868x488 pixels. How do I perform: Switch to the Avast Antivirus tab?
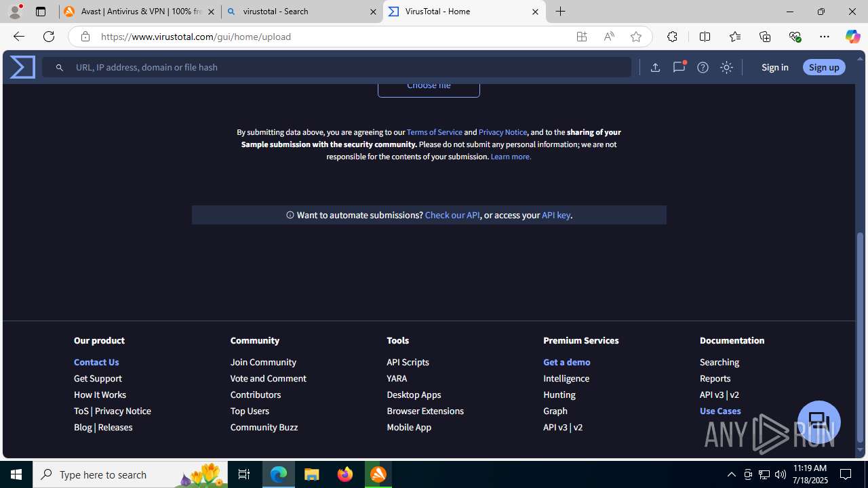[140, 12]
